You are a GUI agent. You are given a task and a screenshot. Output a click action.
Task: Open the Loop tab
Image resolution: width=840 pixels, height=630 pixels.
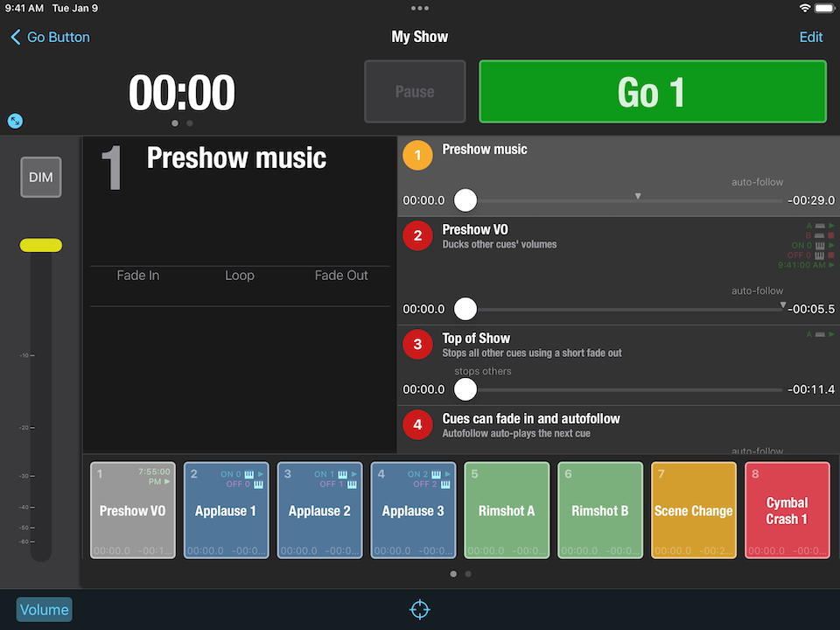pos(239,276)
